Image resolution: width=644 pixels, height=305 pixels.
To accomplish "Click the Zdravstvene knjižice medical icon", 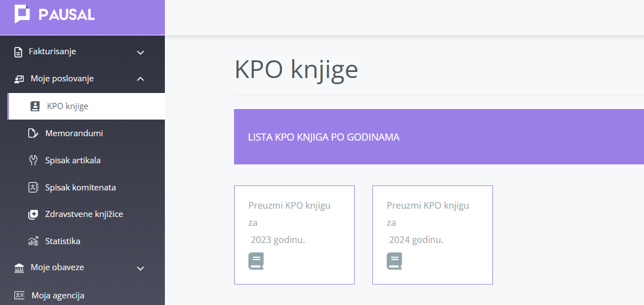I will click(x=33, y=214).
